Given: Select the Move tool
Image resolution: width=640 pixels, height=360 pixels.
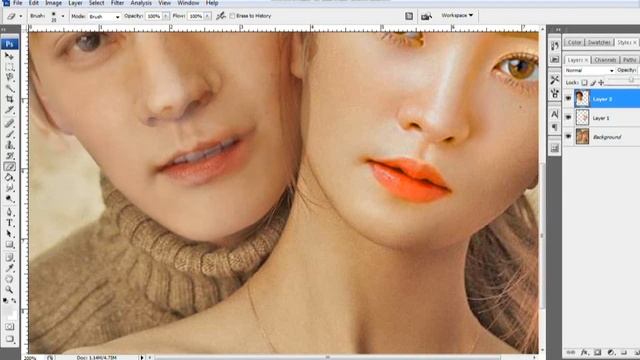Looking at the screenshot, I should click(9, 56).
